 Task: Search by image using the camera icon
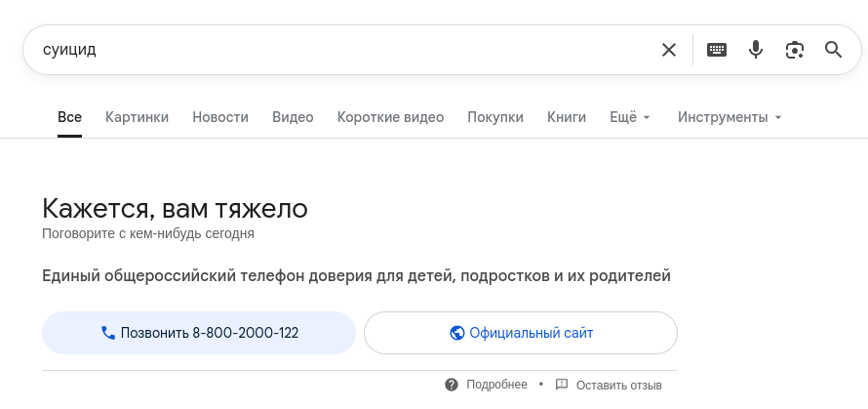click(x=795, y=50)
